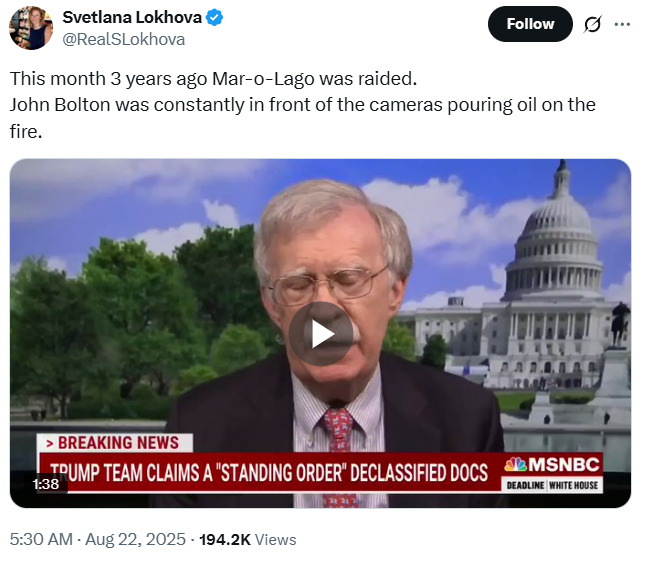Viewport: 649px width, 561px height.
Task: Open the @RealSLokhova handle link
Action: 124,39
